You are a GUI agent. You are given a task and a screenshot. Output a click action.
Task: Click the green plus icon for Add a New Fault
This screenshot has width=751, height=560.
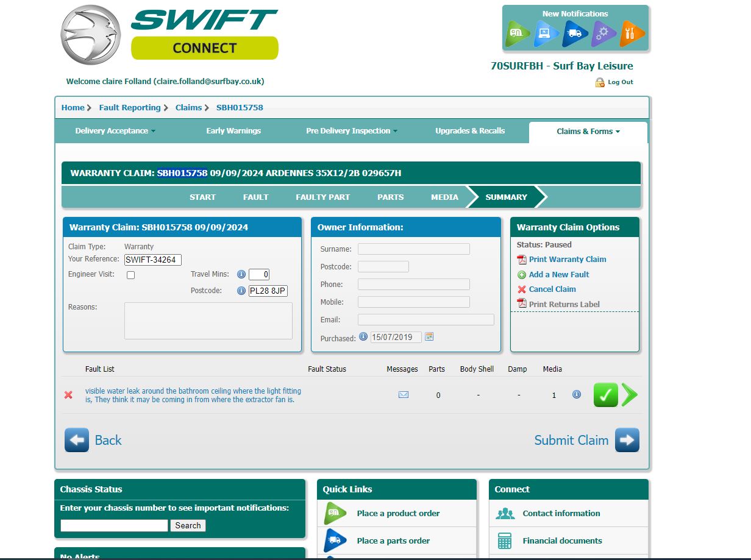click(522, 275)
